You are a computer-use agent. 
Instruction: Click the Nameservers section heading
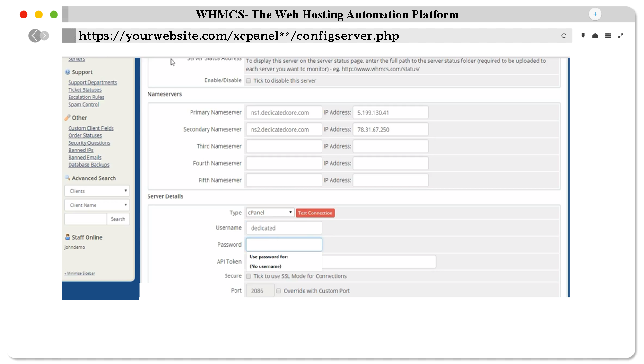tap(165, 94)
